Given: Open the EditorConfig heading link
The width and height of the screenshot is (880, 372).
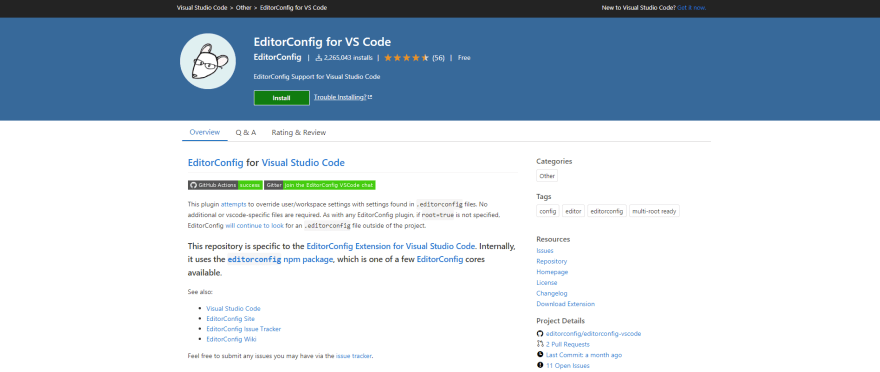Looking at the screenshot, I should pos(216,163).
